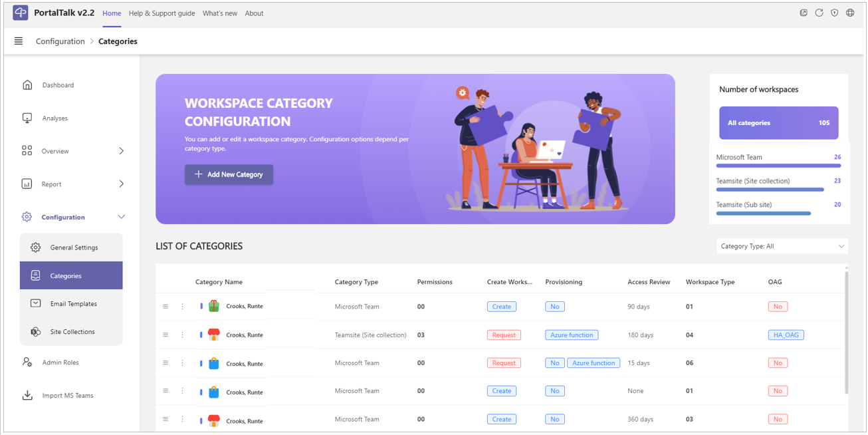Viewport: 868px width, 435px height.
Task: Expand the Overview sidebar section
Action: (x=121, y=151)
